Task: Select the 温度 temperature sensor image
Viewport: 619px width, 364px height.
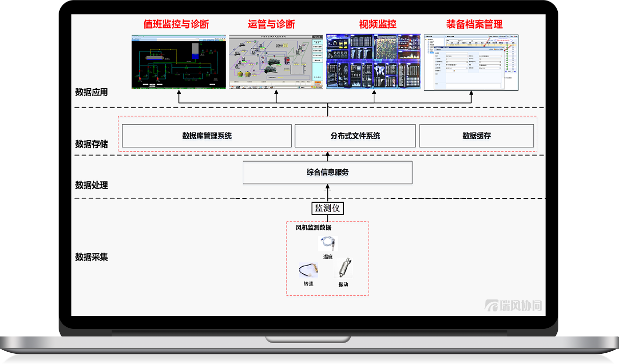Action: tap(327, 243)
